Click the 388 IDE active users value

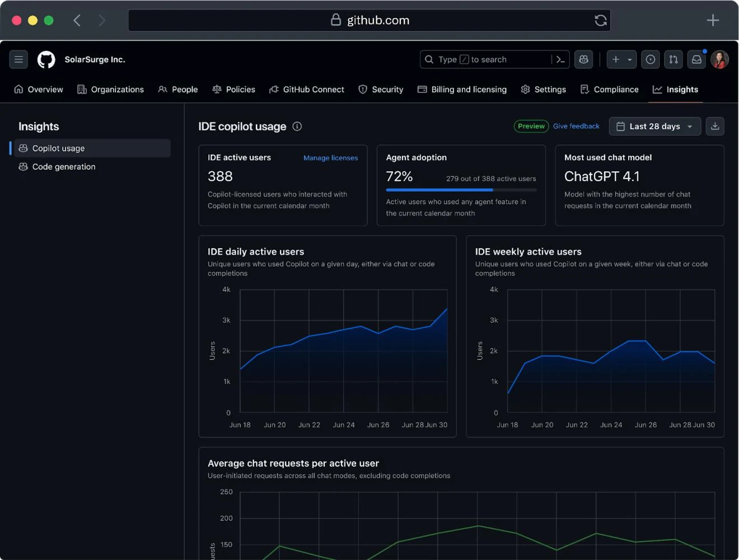point(220,176)
